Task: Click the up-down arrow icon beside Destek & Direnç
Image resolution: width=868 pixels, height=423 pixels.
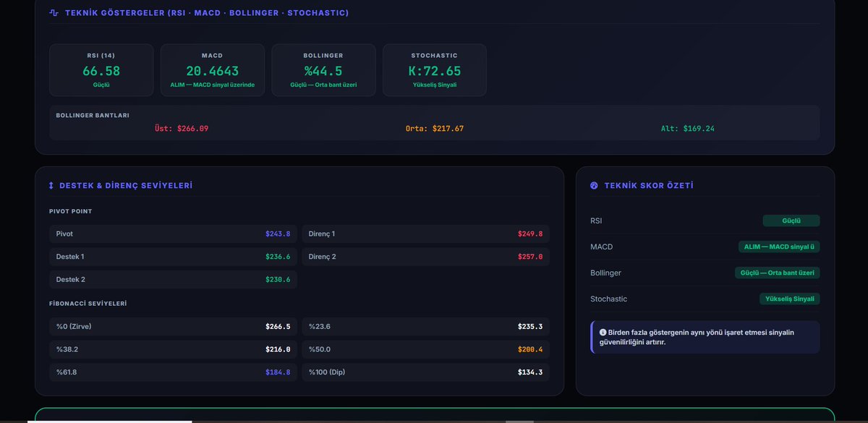Action: (51, 186)
